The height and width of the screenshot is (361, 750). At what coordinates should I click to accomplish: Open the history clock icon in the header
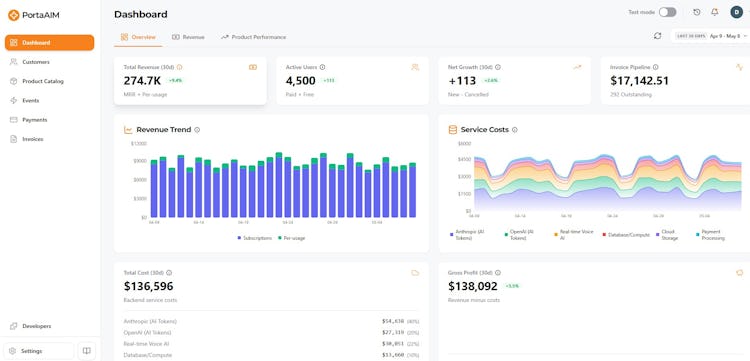696,12
